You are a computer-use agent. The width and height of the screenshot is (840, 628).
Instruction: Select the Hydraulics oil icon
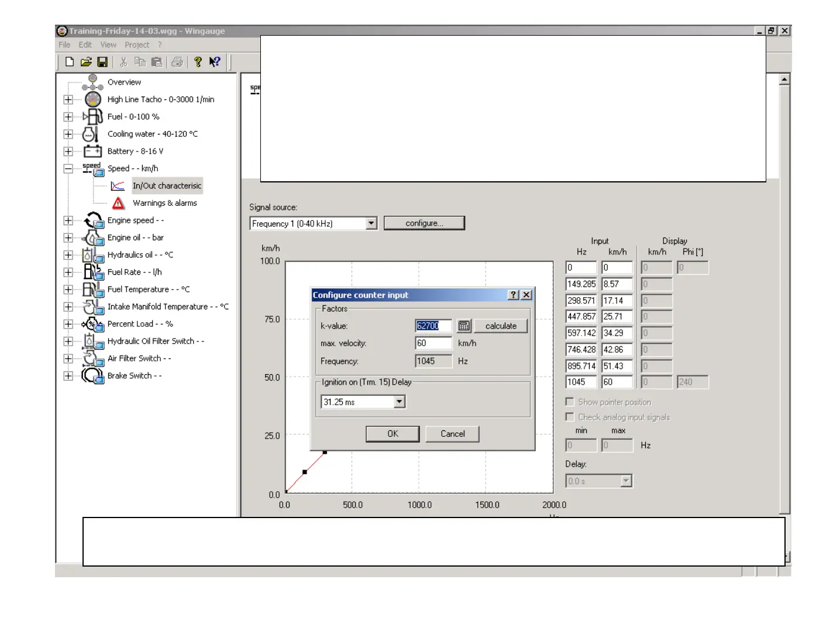(x=93, y=255)
